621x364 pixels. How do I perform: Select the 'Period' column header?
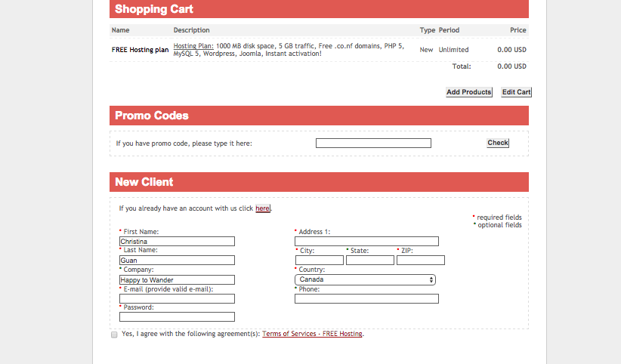pyautogui.click(x=449, y=30)
